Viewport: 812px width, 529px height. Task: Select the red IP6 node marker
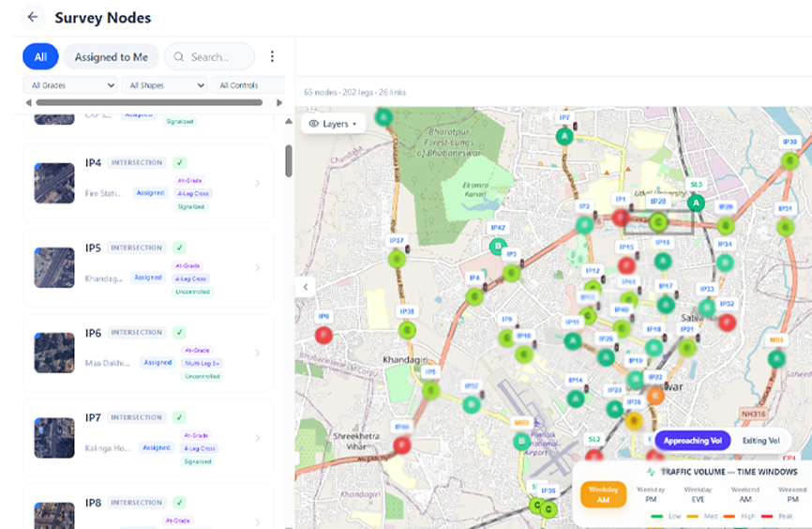pyautogui.click(x=323, y=335)
